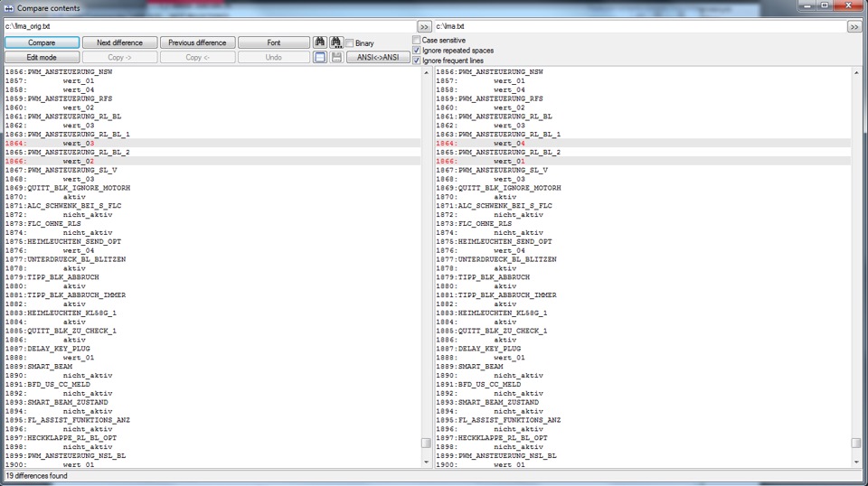Click the left pane scroll up arrow

coord(426,72)
